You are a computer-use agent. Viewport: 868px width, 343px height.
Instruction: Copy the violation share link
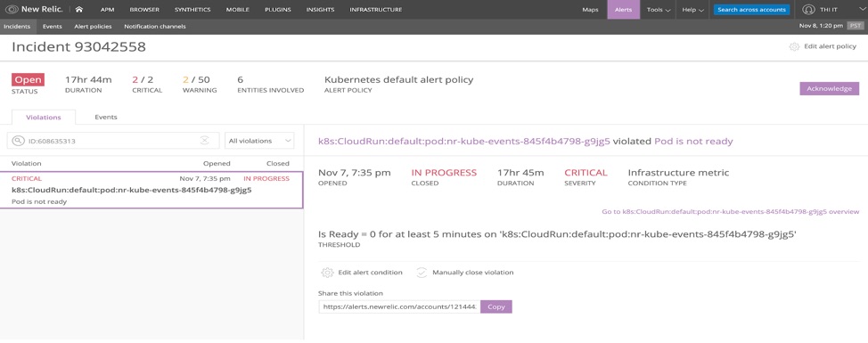click(496, 306)
